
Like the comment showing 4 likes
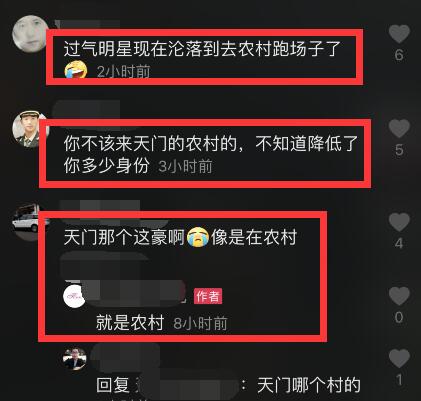point(399,222)
